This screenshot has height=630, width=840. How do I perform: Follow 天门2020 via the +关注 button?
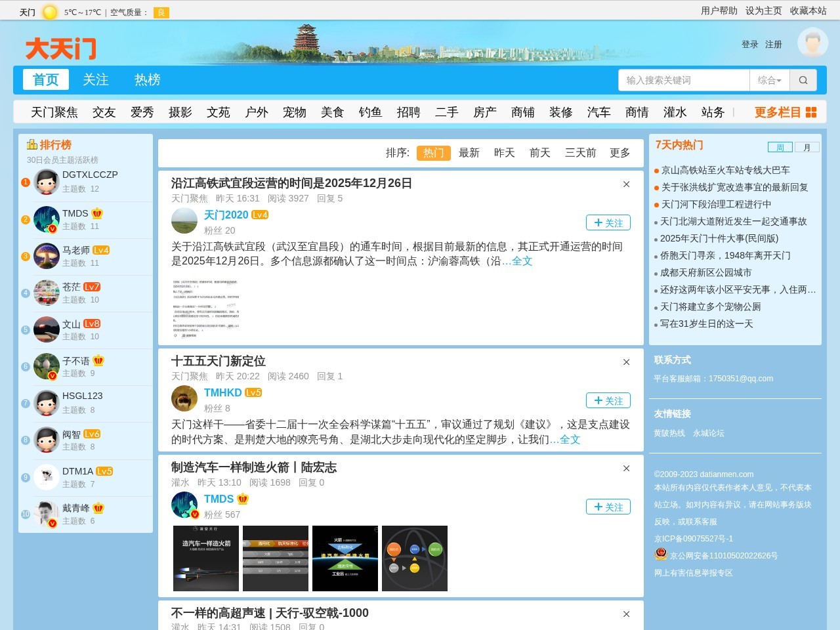608,222
